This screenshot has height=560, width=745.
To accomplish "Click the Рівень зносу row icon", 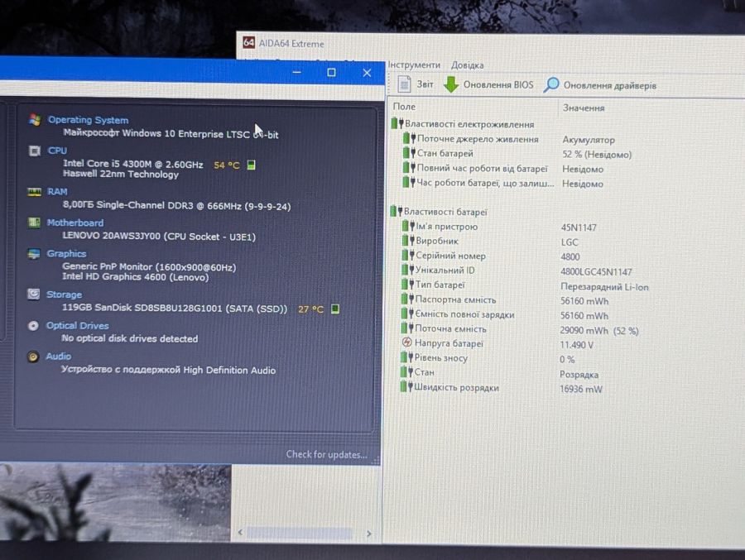I will 406,357.
